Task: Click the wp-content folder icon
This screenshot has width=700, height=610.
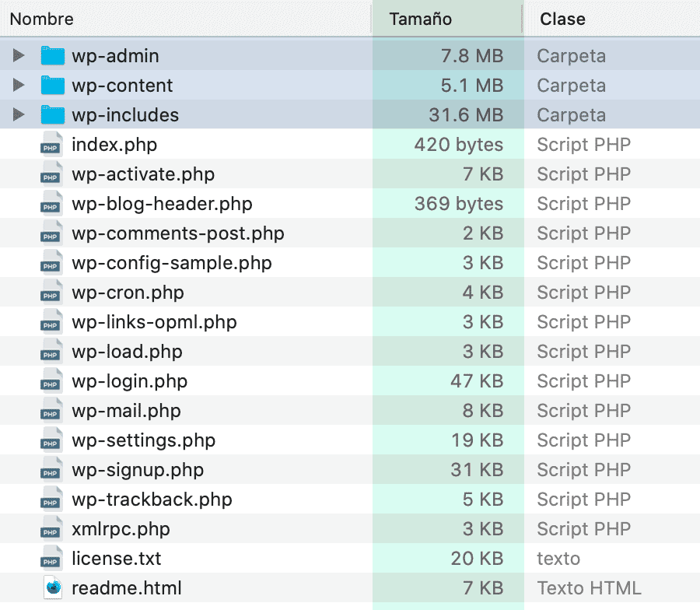Action: coord(53,86)
